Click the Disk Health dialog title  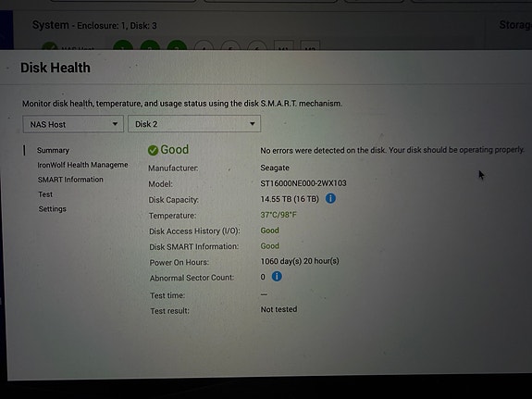(56, 68)
